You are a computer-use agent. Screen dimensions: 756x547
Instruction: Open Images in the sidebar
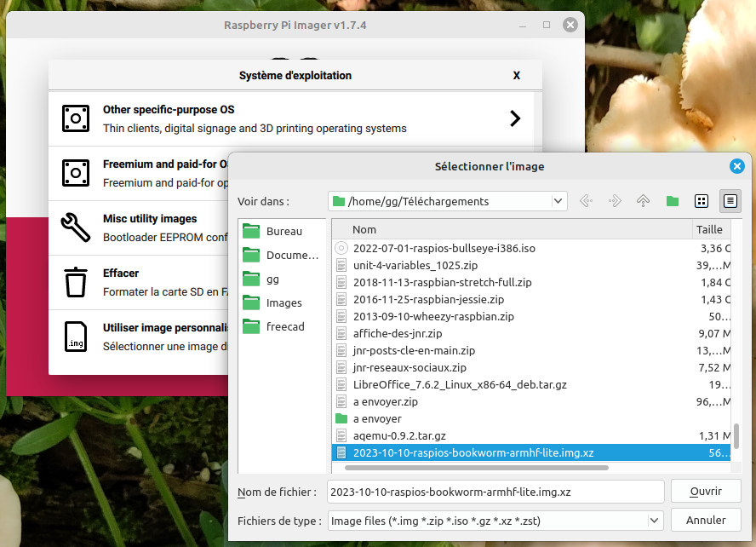pyautogui.click(x=284, y=303)
